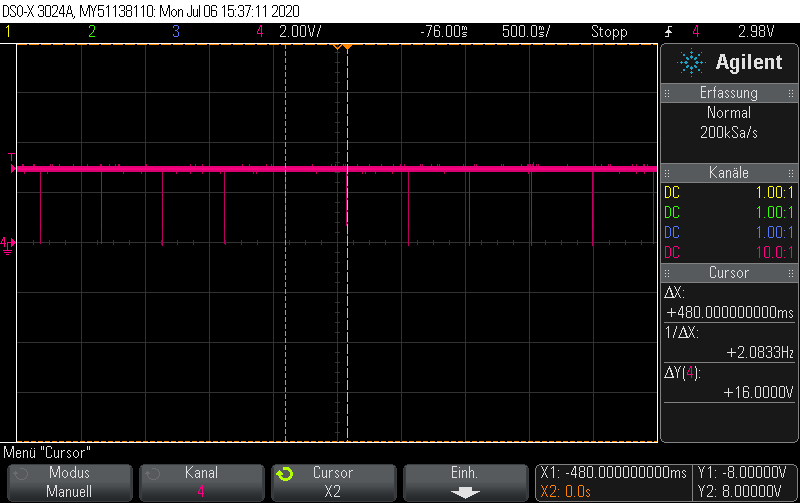
Task: Click the 200kSa/s sample rate
Action: (x=729, y=133)
